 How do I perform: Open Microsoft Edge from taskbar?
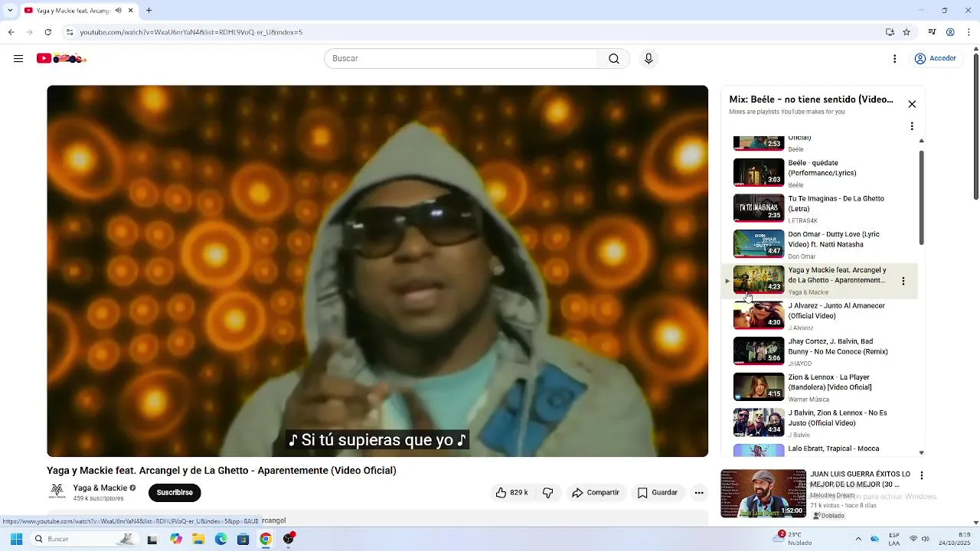220,540
